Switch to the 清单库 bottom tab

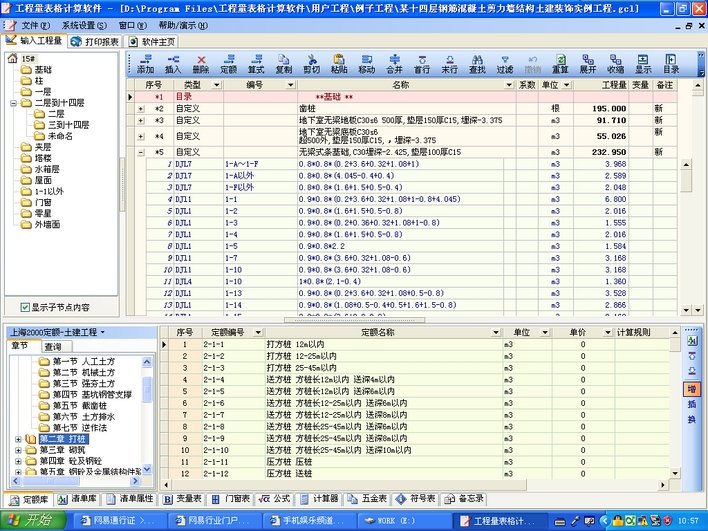pos(78,499)
